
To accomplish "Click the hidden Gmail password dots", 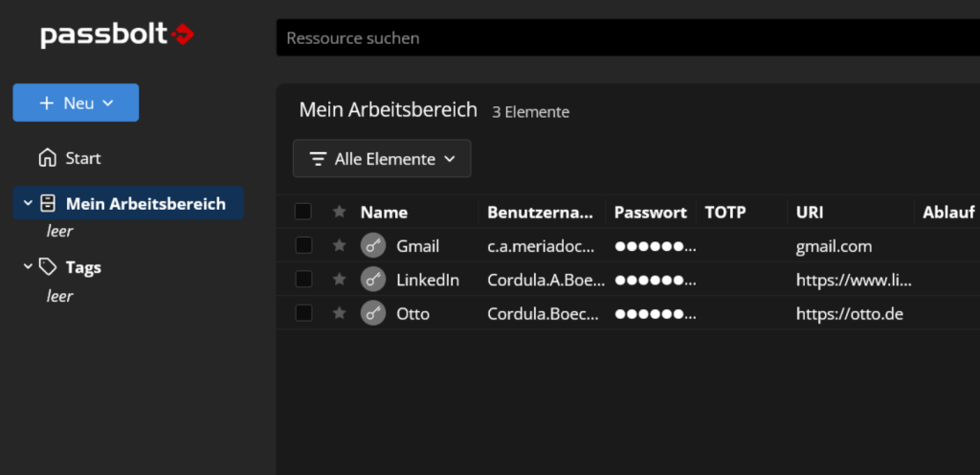I will tap(654, 246).
